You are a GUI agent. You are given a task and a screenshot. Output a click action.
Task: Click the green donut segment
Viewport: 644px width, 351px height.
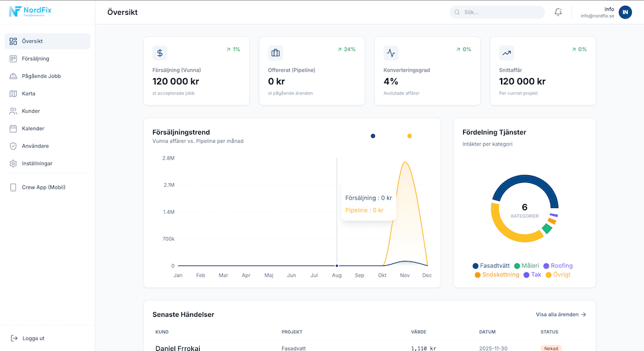tap(547, 228)
